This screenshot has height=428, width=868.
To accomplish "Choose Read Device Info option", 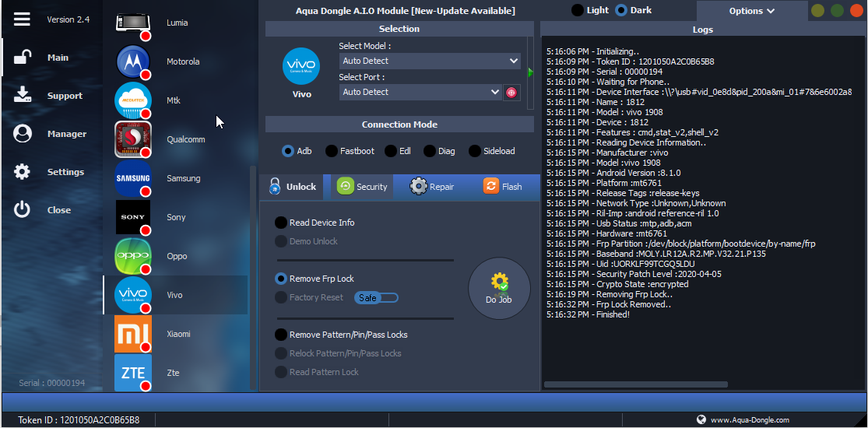I will pos(281,223).
